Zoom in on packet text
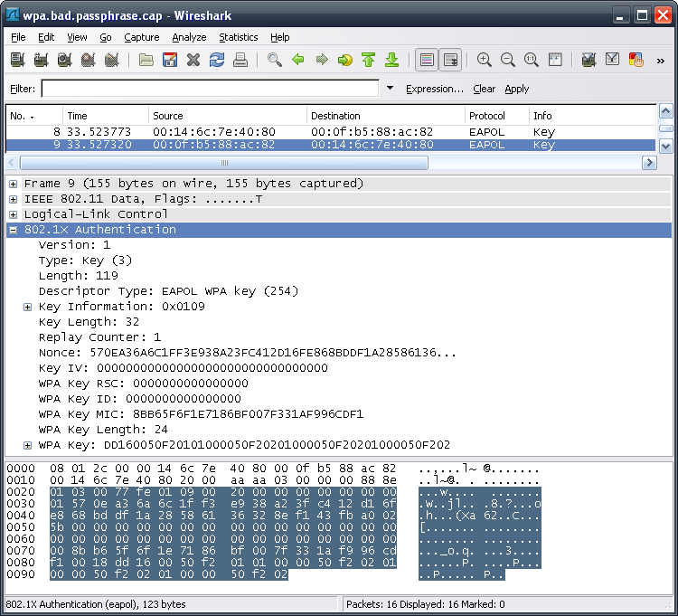678x616 pixels. point(485,61)
